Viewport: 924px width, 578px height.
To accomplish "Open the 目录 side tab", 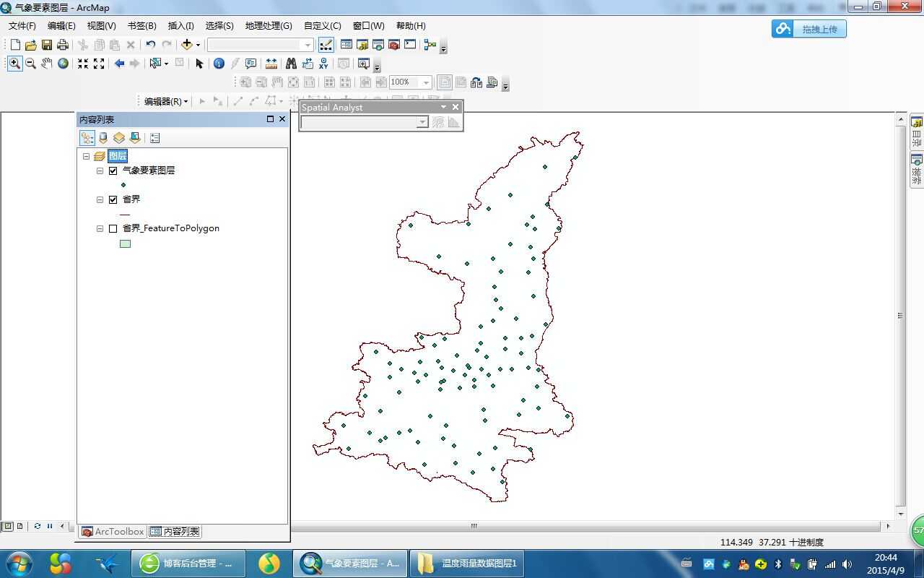I will [x=917, y=132].
